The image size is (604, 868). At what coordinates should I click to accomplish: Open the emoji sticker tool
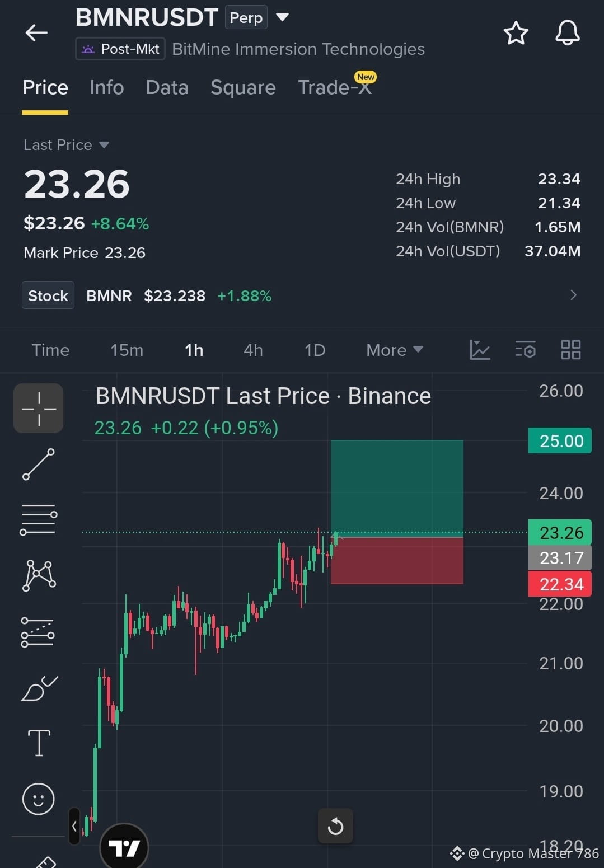coord(39,799)
